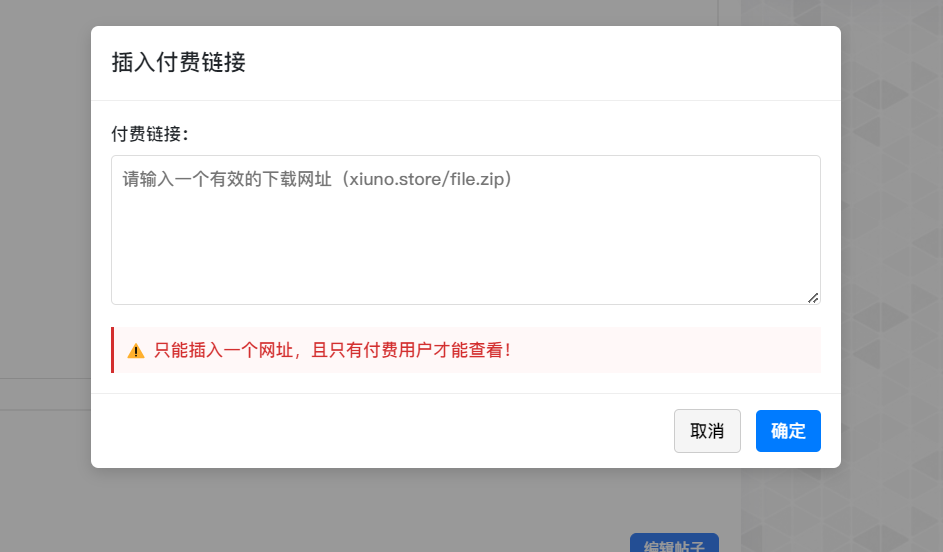The height and width of the screenshot is (552, 943).
Task: Click the 付费链接 field label
Action: [x=150, y=133]
